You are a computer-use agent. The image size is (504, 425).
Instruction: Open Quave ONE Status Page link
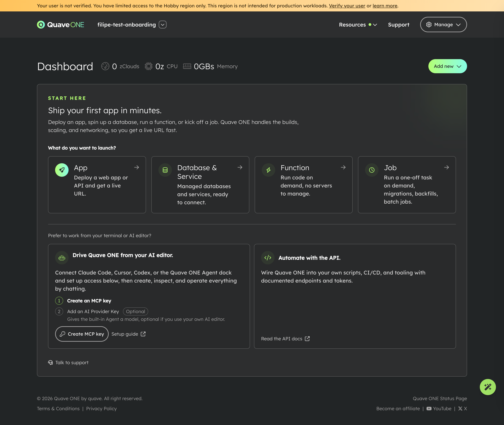440,398
